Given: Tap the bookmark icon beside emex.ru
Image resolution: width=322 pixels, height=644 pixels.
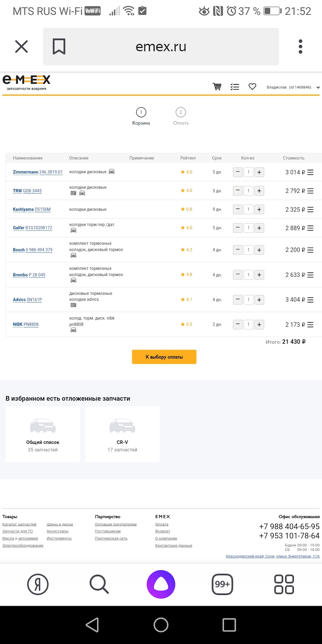Looking at the screenshot, I should coord(59,47).
